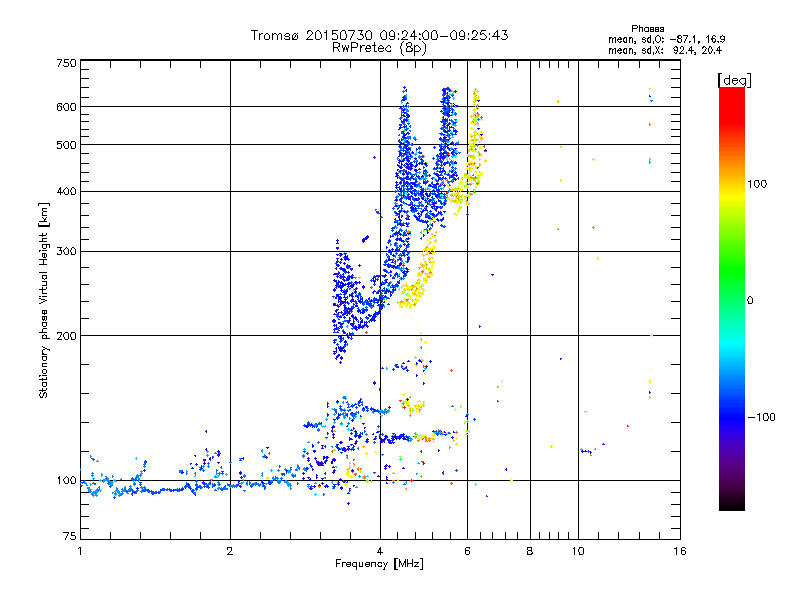Click the x-axis label "16"

pos(680,551)
